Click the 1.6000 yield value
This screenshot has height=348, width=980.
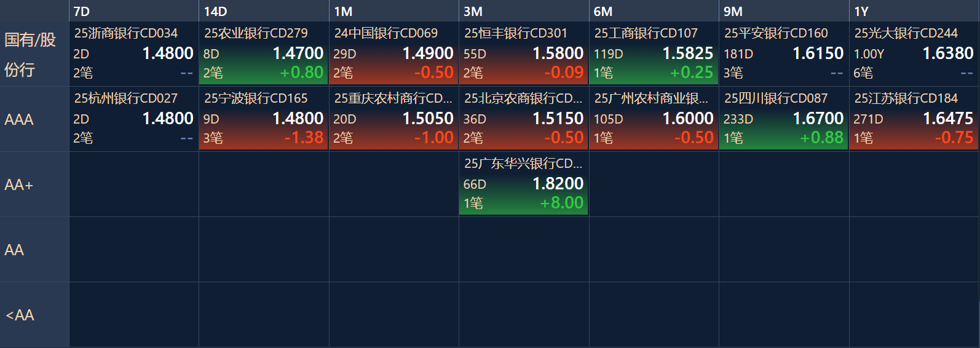(x=688, y=119)
